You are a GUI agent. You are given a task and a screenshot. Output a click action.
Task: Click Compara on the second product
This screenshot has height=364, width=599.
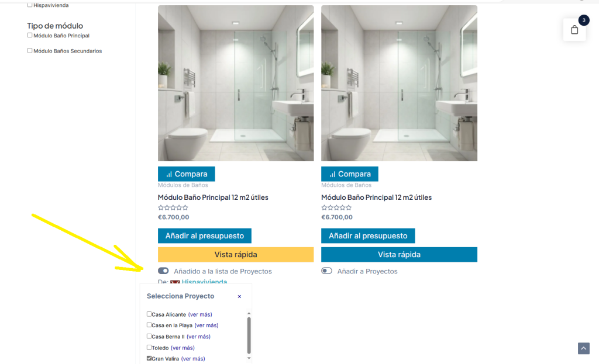pyautogui.click(x=350, y=174)
